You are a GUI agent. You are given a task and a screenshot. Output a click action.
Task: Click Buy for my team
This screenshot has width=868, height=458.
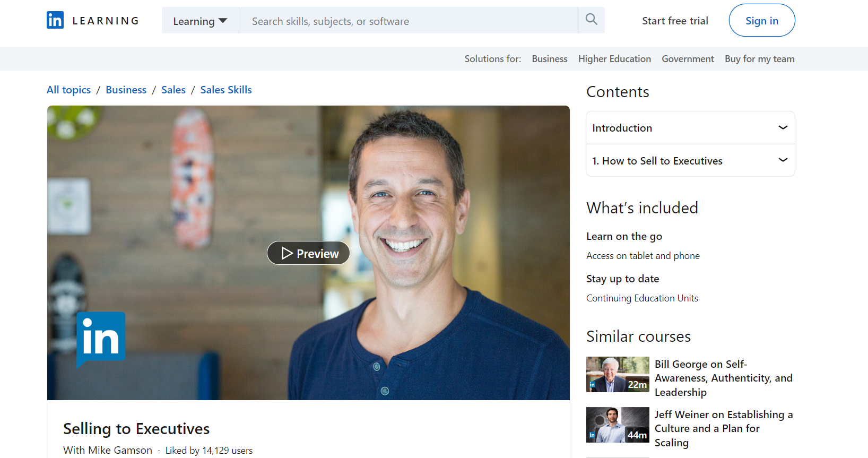pyautogui.click(x=759, y=59)
